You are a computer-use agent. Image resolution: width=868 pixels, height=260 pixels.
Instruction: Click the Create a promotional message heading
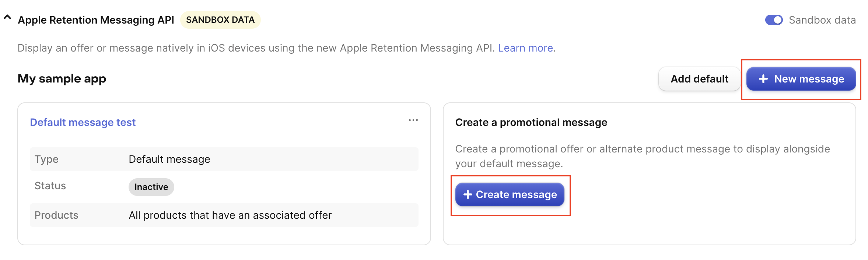click(531, 122)
